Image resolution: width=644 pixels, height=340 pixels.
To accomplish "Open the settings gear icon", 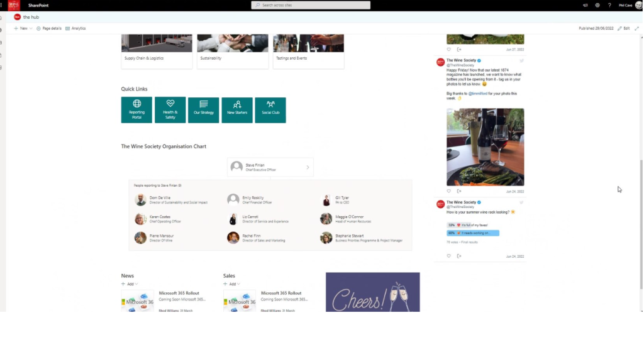I will tap(597, 5).
